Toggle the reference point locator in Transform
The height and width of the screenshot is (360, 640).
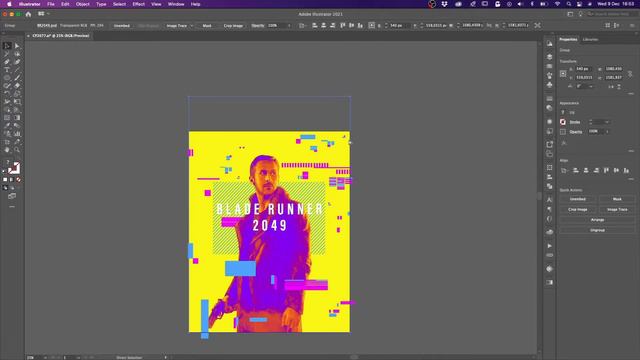pyautogui.click(x=563, y=73)
